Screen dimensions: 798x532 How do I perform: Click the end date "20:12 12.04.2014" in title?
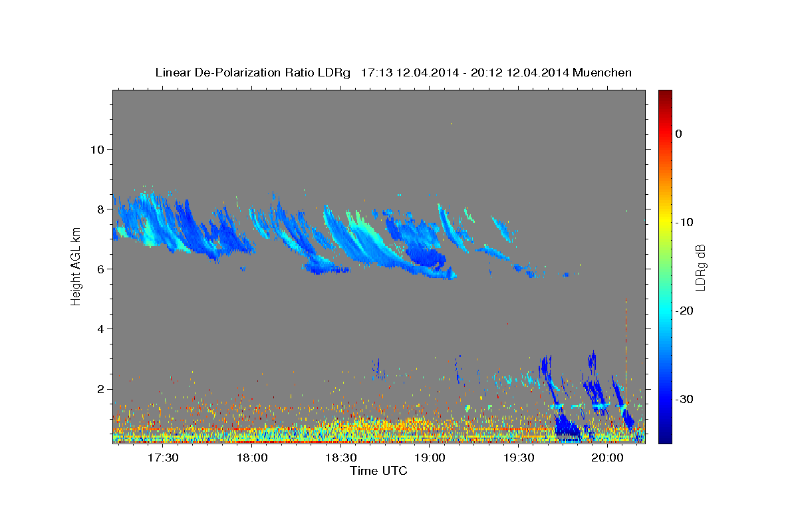click(519, 72)
